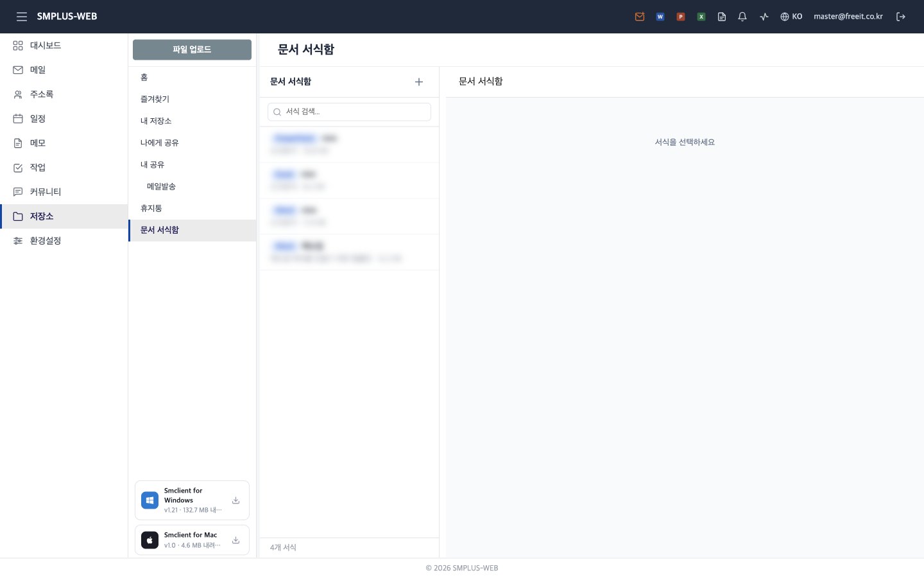This screenshot has height=578, width=924.
Task: Open notifications bell icon
Action: [742, 17]
